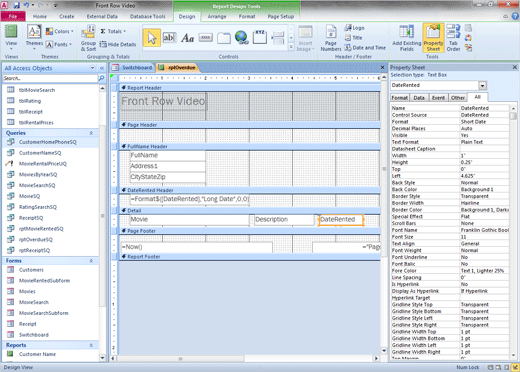Close the Property Sheet pane
This screenshot has height=372, width=520.
515,67
